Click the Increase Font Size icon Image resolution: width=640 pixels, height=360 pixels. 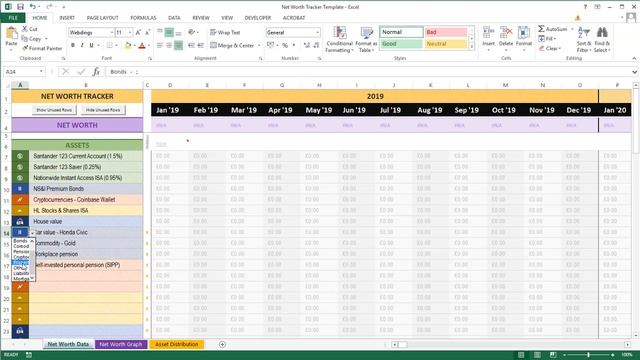[138, 32]
